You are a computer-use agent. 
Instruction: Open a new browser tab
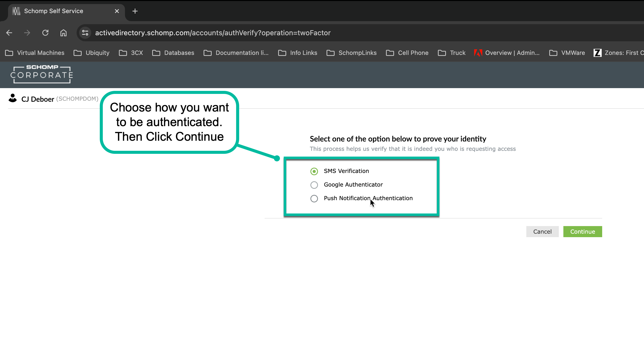click(x=135, y=11)
